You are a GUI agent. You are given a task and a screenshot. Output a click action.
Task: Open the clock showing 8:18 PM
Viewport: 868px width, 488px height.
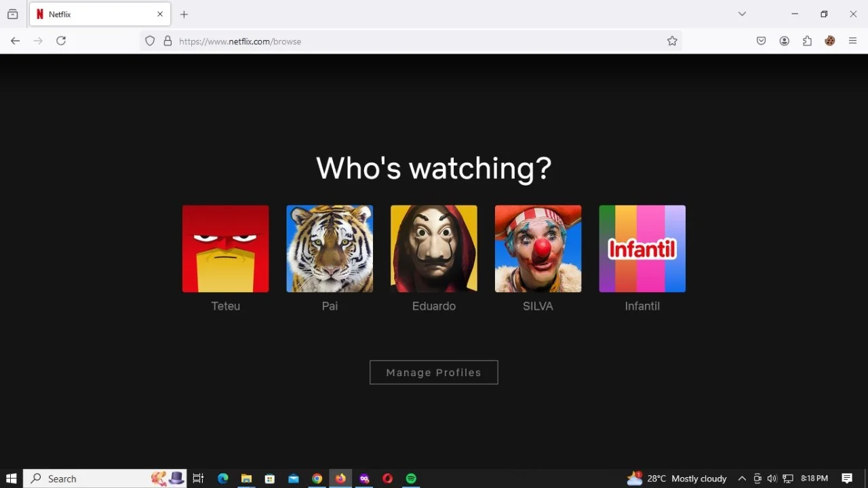814,479
